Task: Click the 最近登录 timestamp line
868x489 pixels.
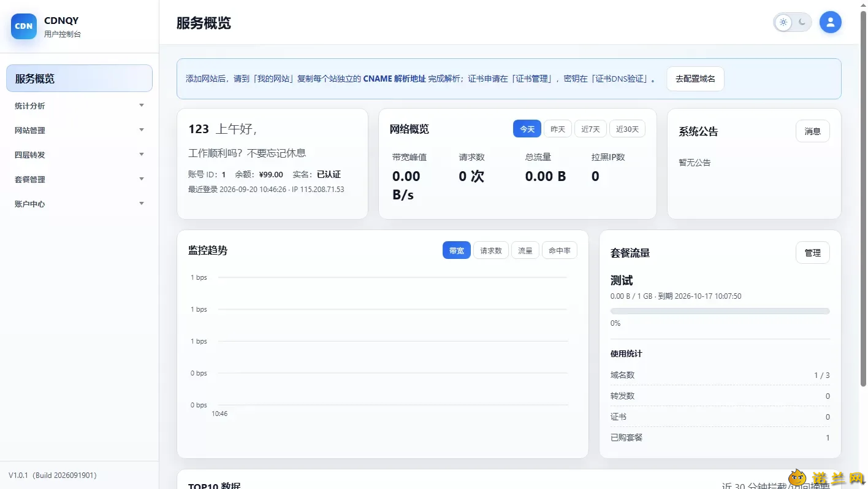Action: [x=266, y=189]
